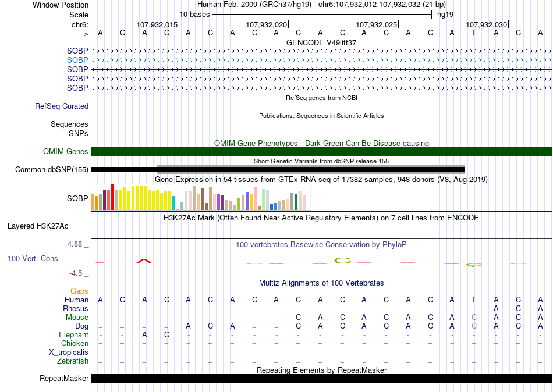Click the chr6: base position label
This screenshot has width=553, height=392.
[80, 24]
